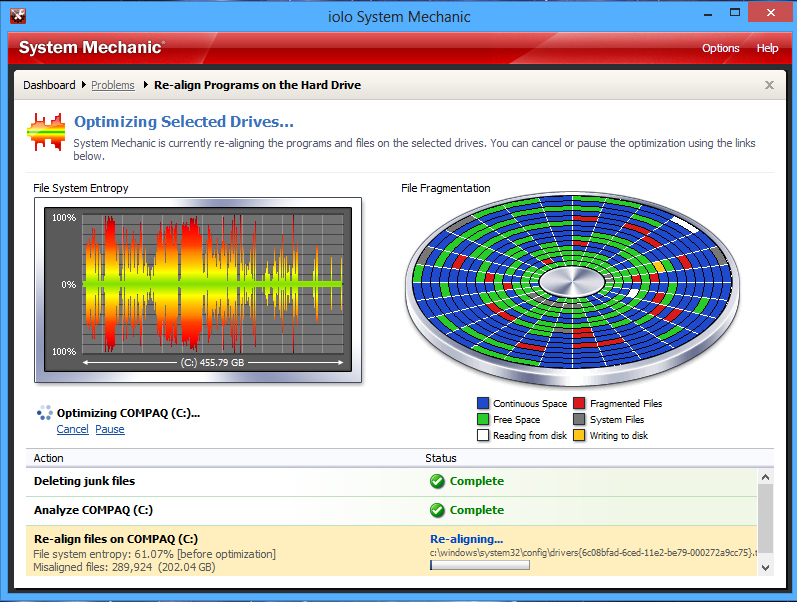Click the Writing to disk yellow swatch
Viewport: 797px width, 602px height.
[x=579, y=435]
